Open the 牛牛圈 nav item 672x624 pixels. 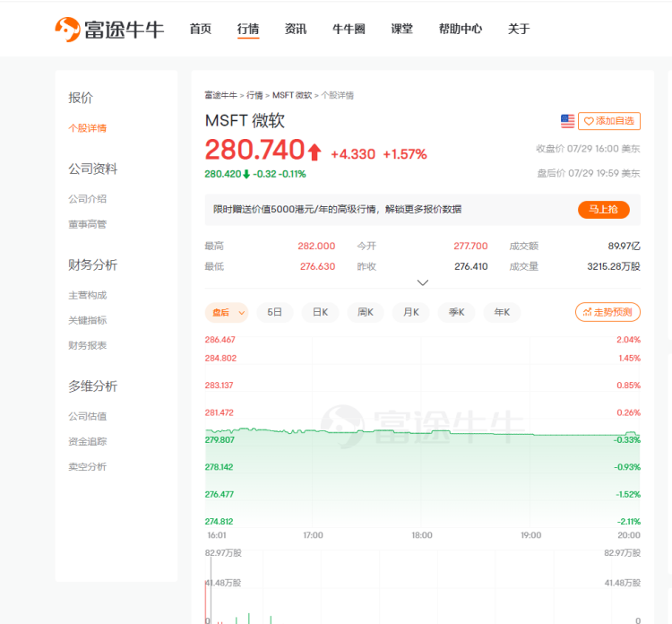pyautogui.click(x=349, y=30)
